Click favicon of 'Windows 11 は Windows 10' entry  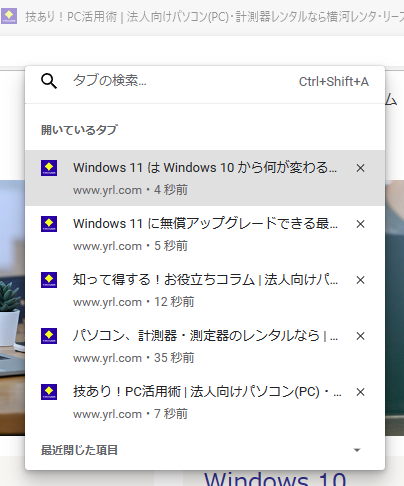[49, 168]
